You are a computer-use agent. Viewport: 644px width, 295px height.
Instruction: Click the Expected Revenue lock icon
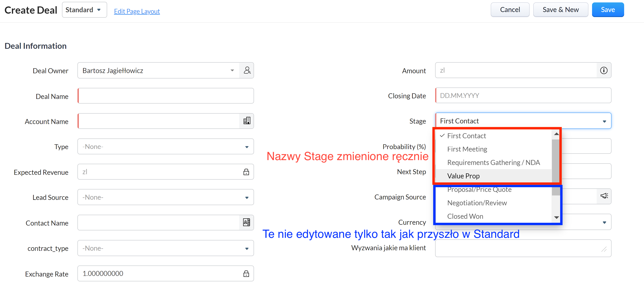(246, 172)
